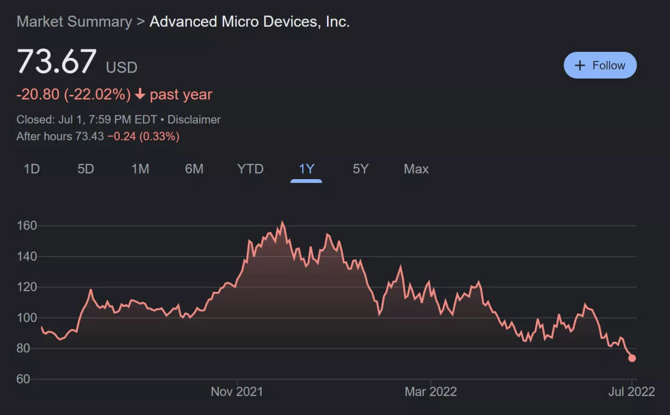Open the Disclaimer link

pos(194,120)
